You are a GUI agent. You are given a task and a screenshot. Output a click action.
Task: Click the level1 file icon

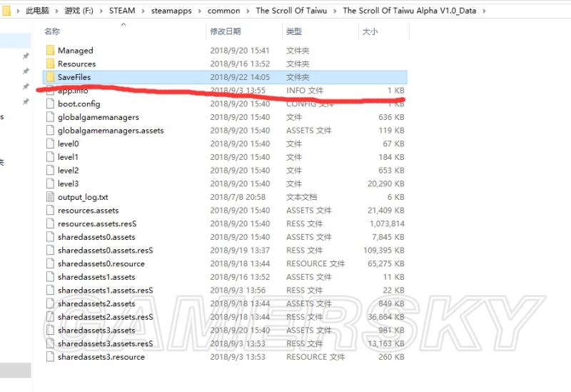(50, 157)
